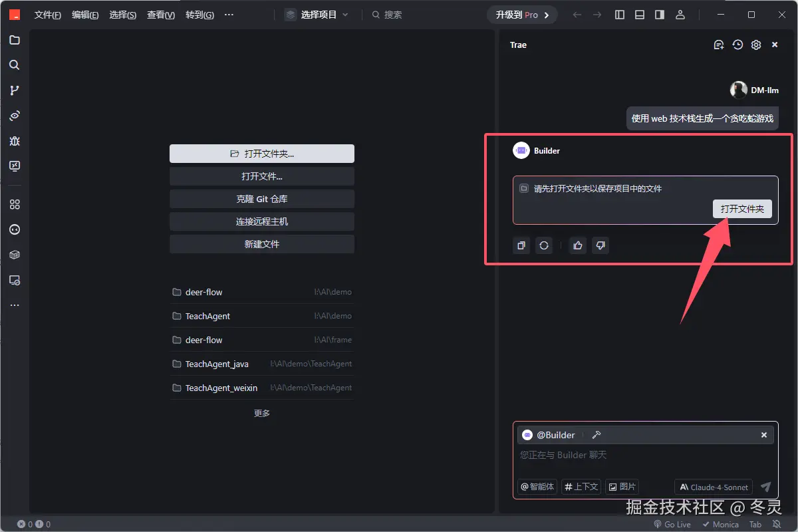Screen dimensions: 798x532
Task: Regenerate the Builder response
Action: (x=544, y=245)
